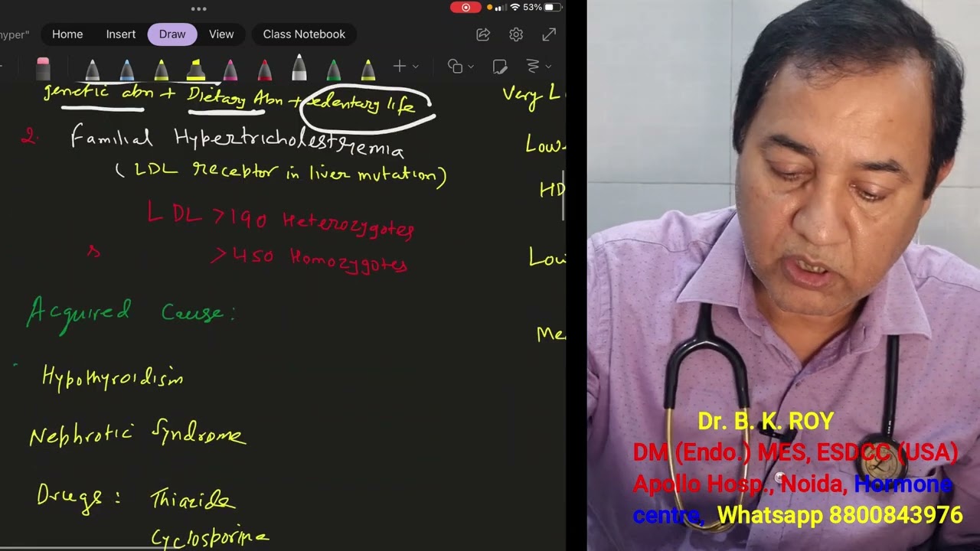Image resolution: width=980 pixels, height=551 pixels.
Task: Open OneNote settings gear
Action: pyautogui.click(x=516, y=34)
